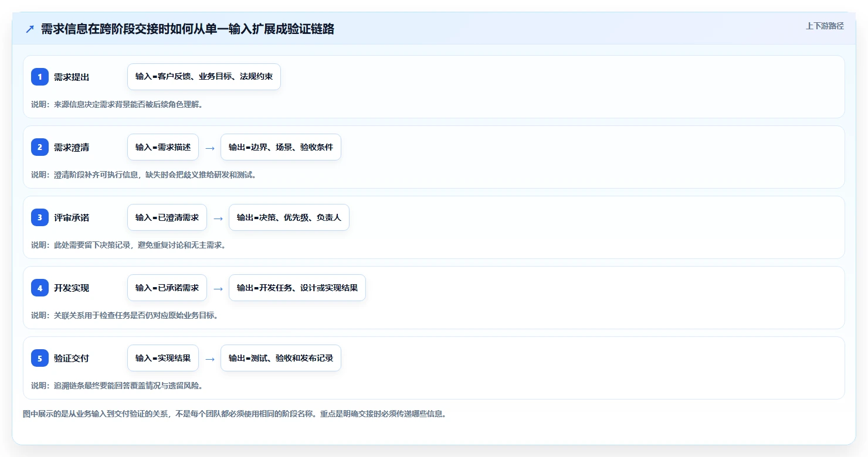Select the 输出=测试、验收和发布记录 box
868x457 pixels.
pos(281,358)
